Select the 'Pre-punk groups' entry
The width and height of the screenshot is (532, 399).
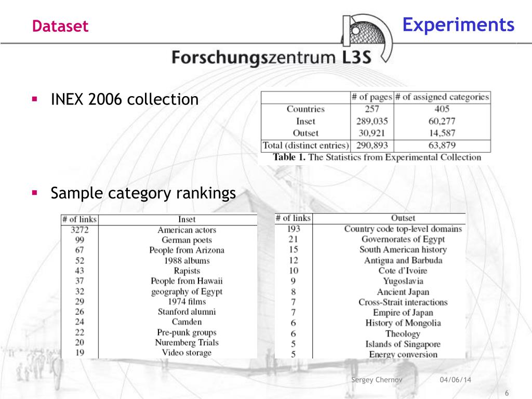187,332
